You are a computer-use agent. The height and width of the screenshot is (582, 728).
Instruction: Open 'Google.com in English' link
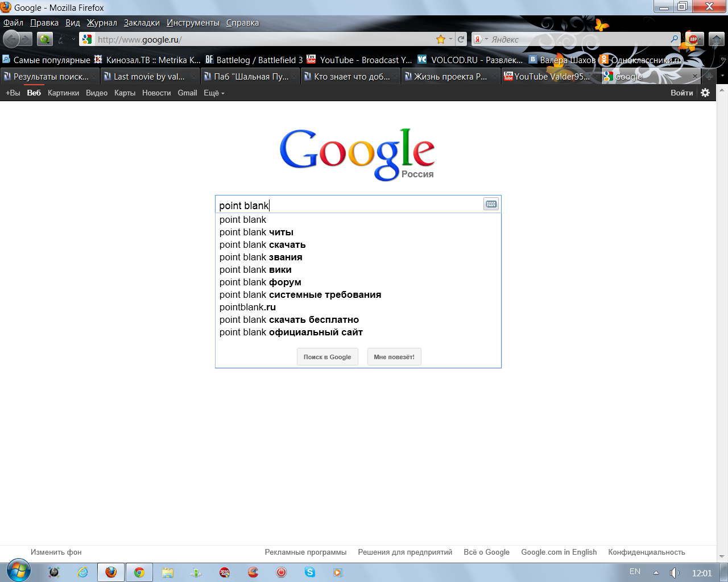point(559,552)
